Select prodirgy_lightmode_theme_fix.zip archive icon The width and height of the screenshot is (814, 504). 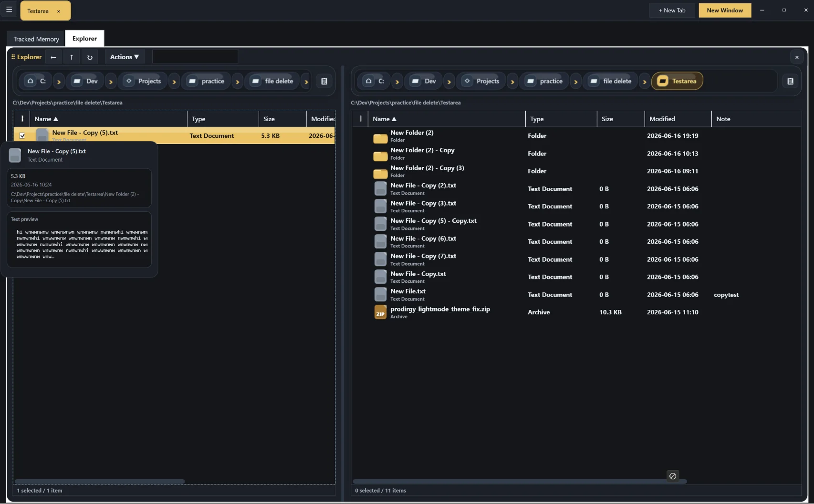pos(380,312)
